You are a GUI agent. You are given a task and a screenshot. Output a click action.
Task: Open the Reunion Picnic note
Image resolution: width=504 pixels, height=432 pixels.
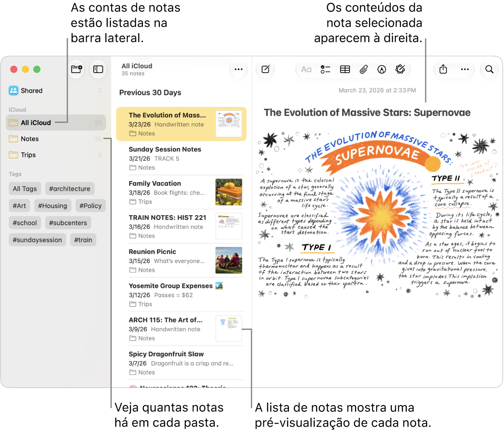click(181, 260)
